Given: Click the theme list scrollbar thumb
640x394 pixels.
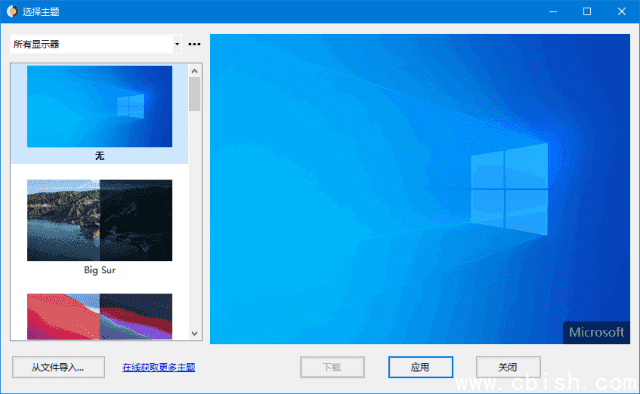Looking at the screenshot, I should click(195, 94).
